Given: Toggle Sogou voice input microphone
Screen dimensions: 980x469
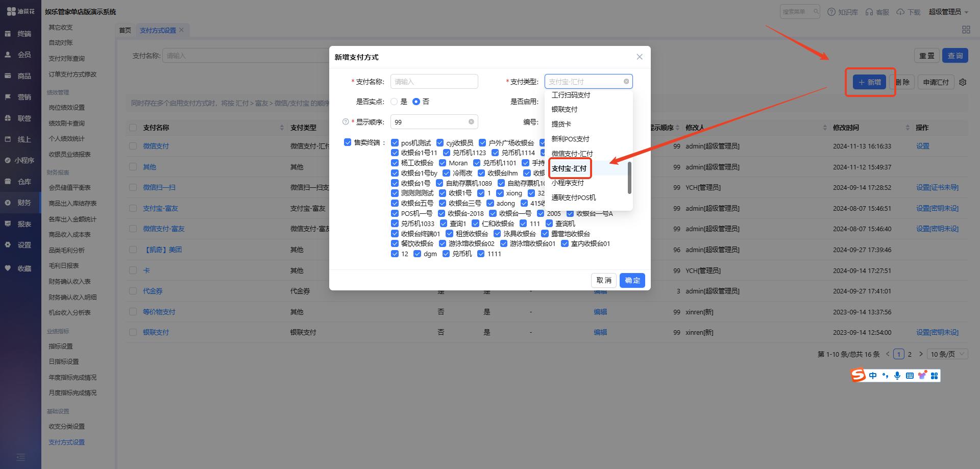Looking at the screenshot, I should [x=897, y=376].
